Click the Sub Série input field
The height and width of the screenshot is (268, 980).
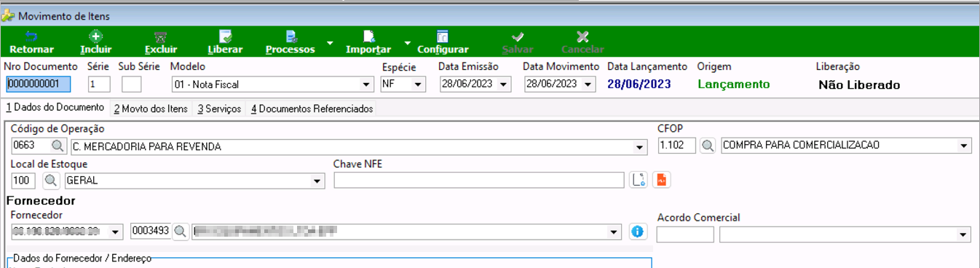[x=132, y=84]
